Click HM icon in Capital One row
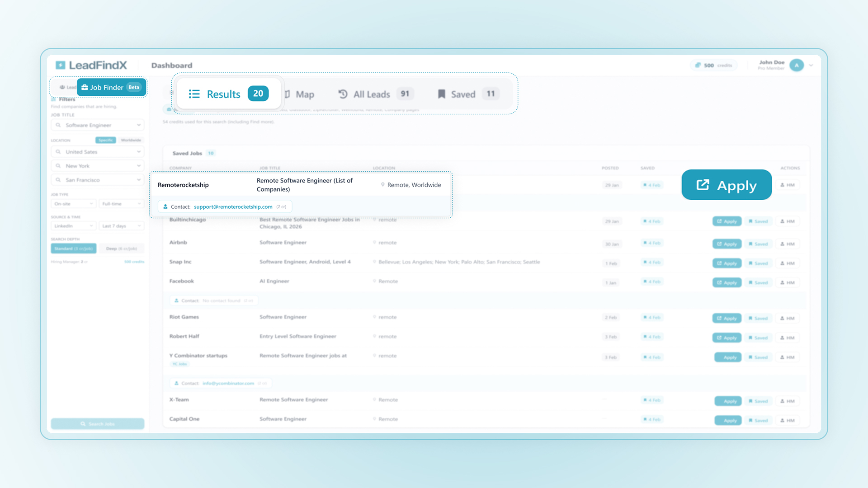The image size is (868, 488). [x=788, y=421]
